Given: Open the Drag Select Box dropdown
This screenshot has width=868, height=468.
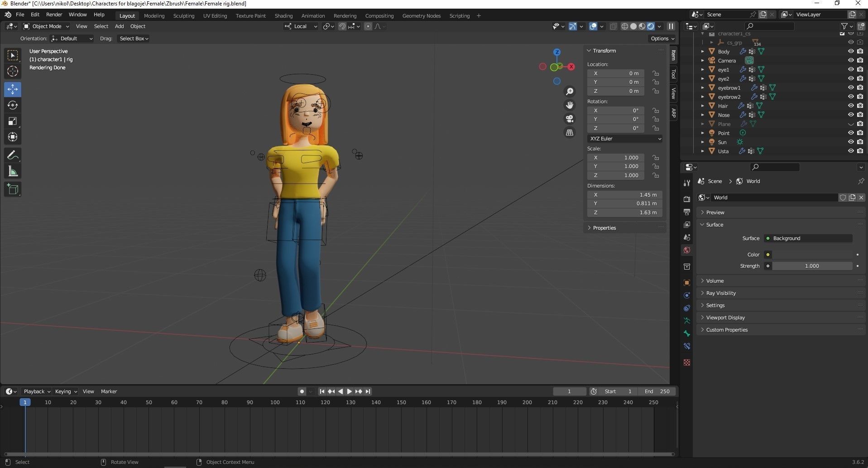Looking at the screenshot, I should 134,39.
